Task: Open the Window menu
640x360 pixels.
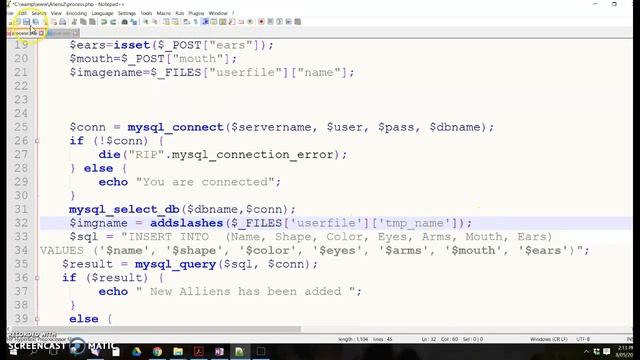Action: [218, 13]
